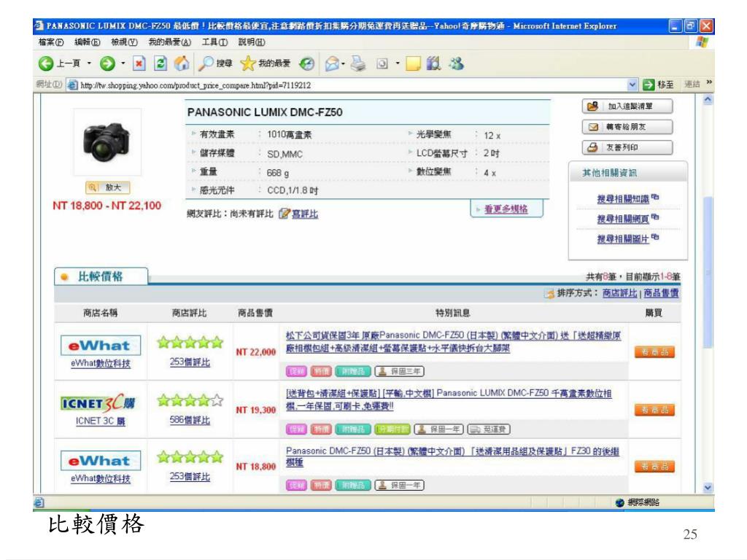Sort the list by 商店評比 link
This screenshot has width=747, height=560.
point(619,293)
